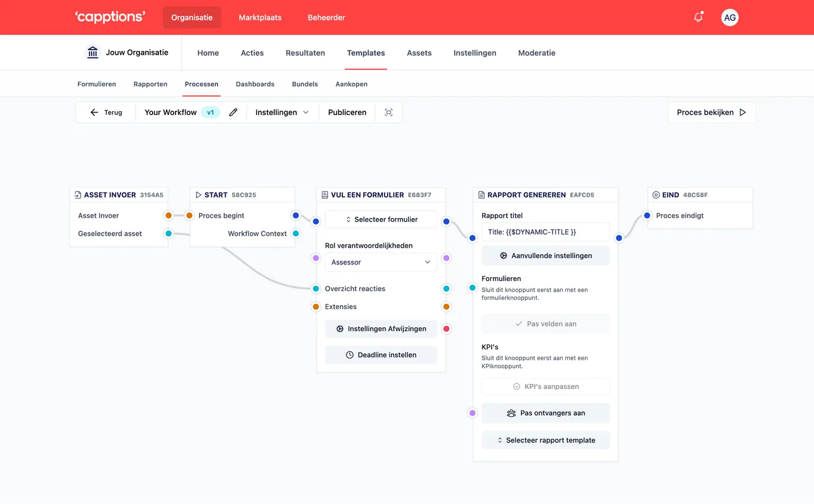Click teal input port left of Overzicht reacties
This screenshot has height=504, width=814.
[316, 289]
